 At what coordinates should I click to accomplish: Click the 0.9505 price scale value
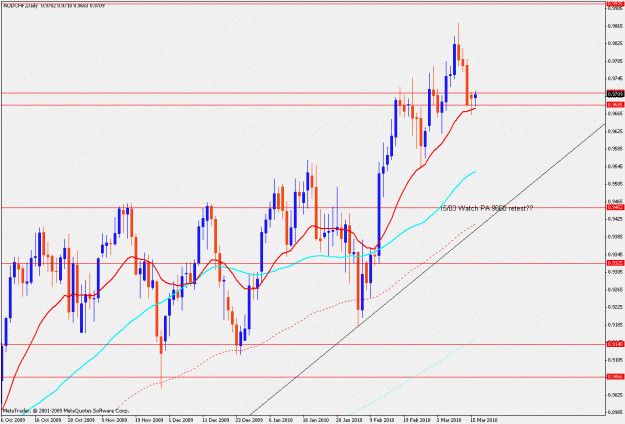[616, 184]
